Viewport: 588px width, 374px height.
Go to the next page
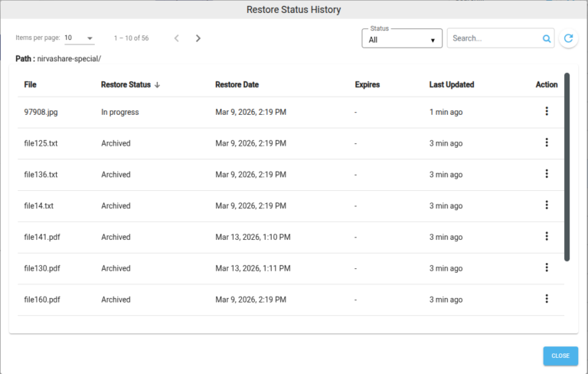click(x=198, y=38)
